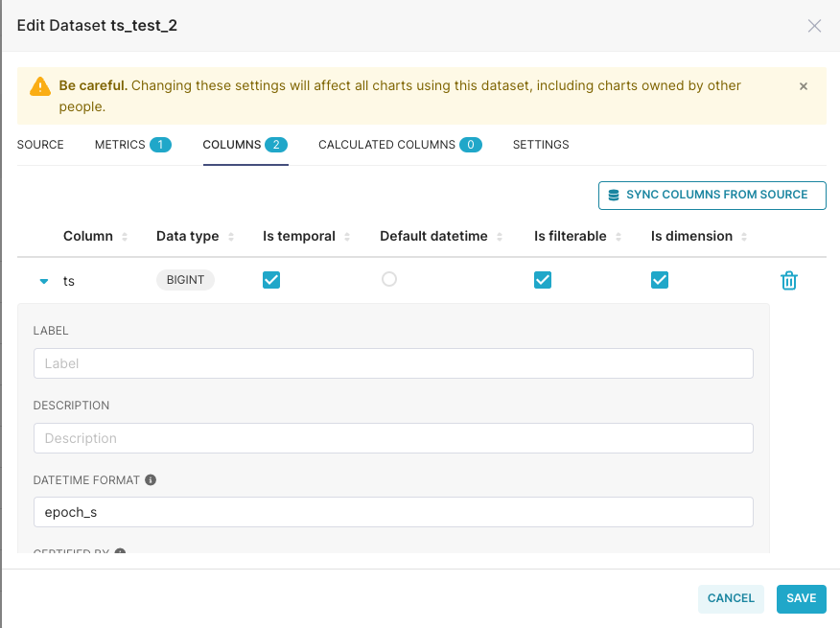Switch to the SETTINGS tab
Viewport: 840px width, 628px height.
pyautogui.click(x=541, y=144)
